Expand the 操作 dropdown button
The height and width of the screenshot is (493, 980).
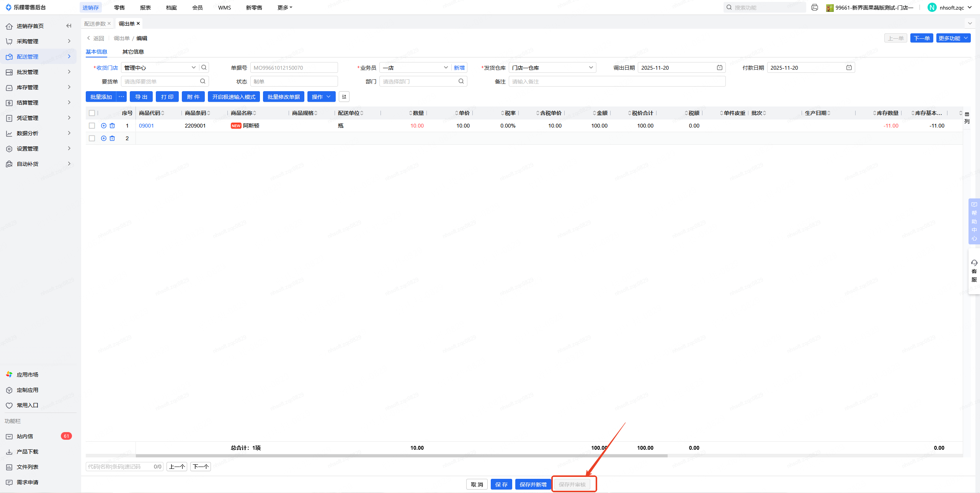pos(321,97)
